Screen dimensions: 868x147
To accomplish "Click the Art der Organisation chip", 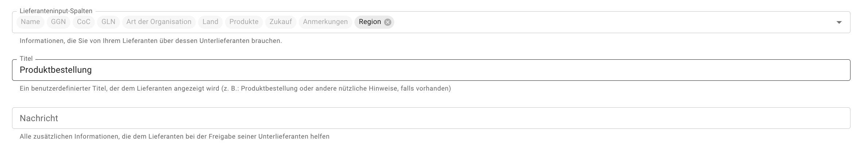I will pos(159,22).
